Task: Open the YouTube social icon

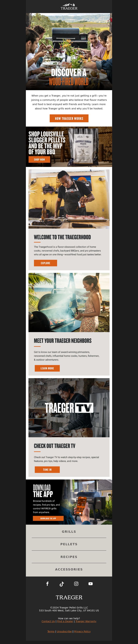Action: coord(91,584)
